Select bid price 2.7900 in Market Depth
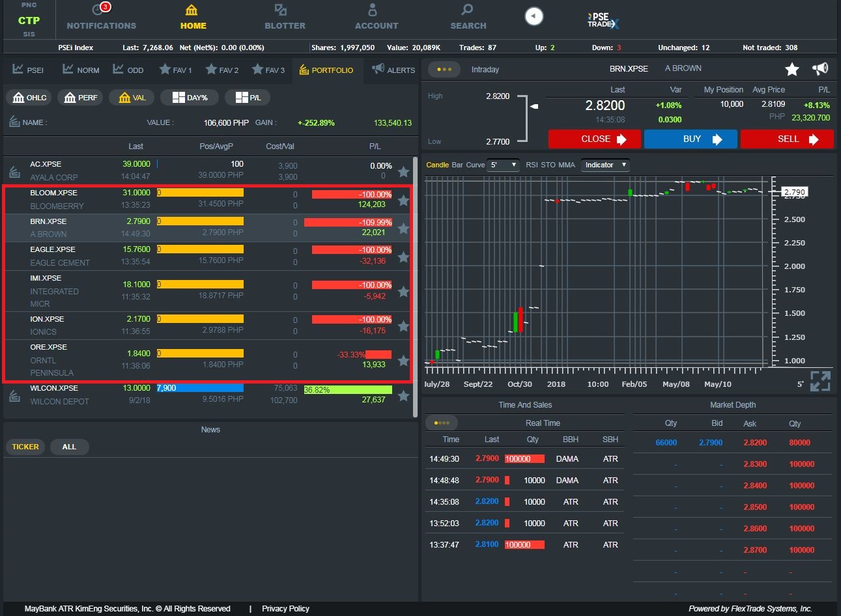Image resolution: width=841 pixels, height=616 pixels. coord(711,443)
